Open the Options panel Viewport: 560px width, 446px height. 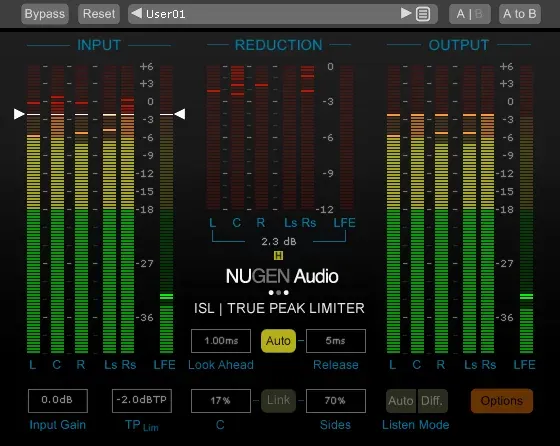click(x=502, y=401)
